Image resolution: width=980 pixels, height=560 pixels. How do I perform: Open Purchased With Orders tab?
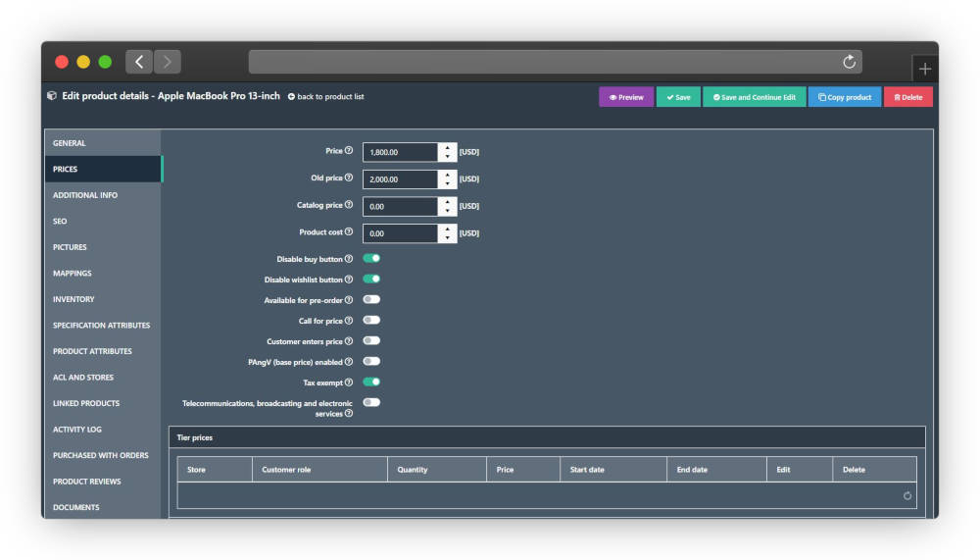(x=103, y=455)
